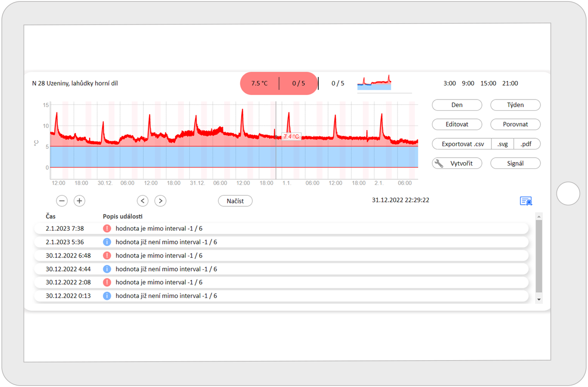Click the blue info icon for 30.12.2022 4:44
The height and width of the screenshot is (387, 588).
point(107,269)
